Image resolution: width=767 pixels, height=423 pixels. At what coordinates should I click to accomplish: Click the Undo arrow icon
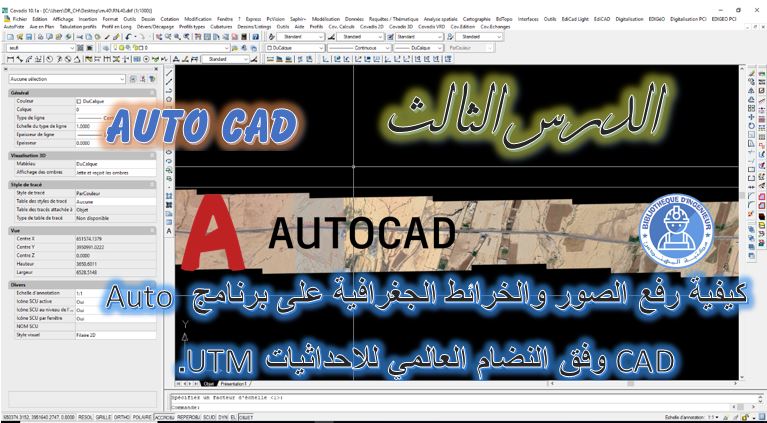[x=129, y=37]
